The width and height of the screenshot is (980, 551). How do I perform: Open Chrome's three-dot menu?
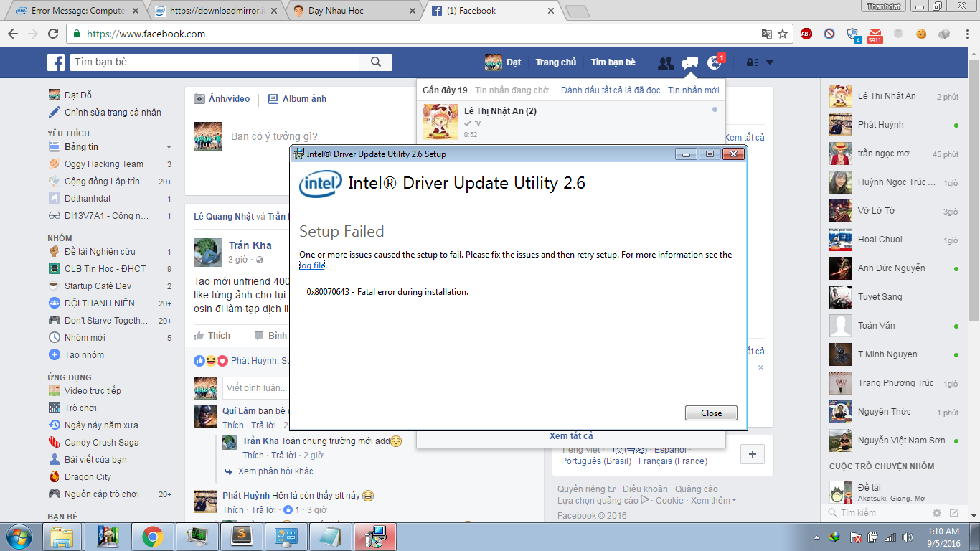[x=966, y=34]
